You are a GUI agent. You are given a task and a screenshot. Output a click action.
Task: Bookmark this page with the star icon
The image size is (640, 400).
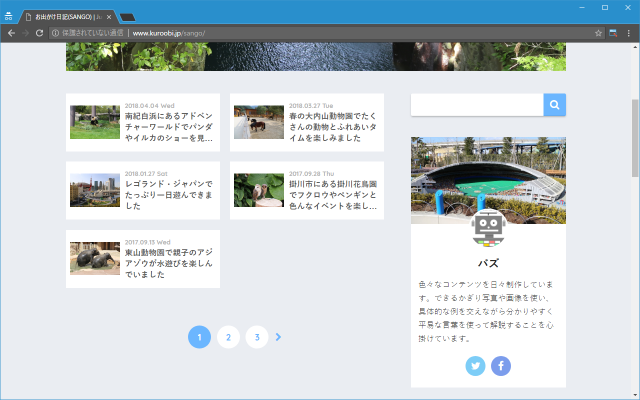[599, 33]
